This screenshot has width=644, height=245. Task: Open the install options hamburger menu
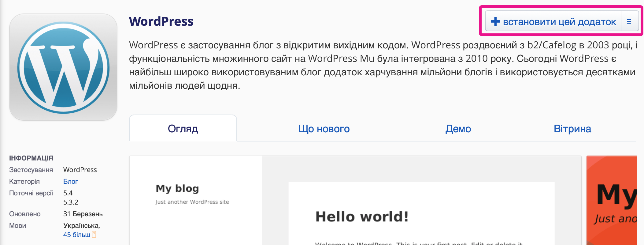click(x=629, y=21)
